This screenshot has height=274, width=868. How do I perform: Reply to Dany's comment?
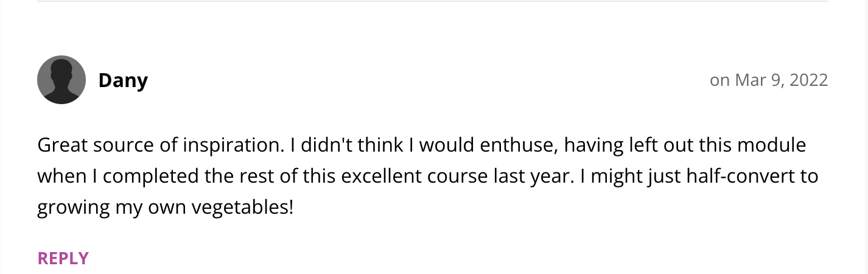coord(63,258)
